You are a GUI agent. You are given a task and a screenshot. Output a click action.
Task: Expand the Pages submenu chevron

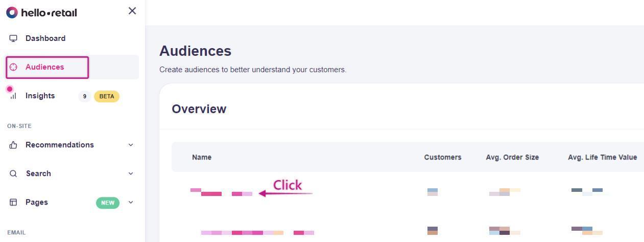click(131, 202)
